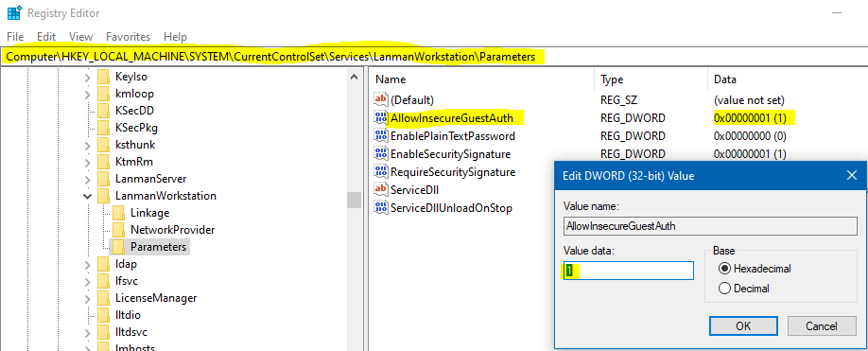Select the RequireSecuritySignature value name

pos(453,171)
